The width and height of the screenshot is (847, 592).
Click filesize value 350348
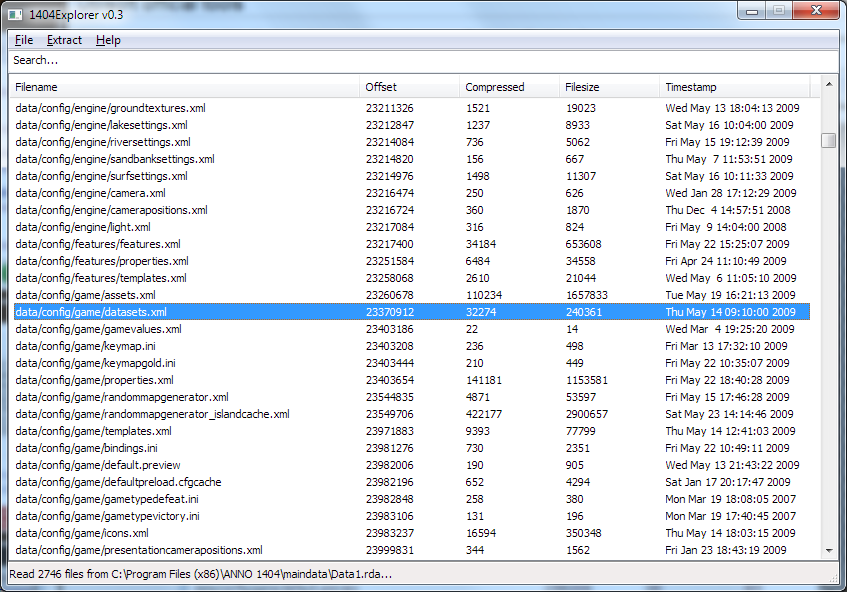pyautogui.click(x=583, y=534)
